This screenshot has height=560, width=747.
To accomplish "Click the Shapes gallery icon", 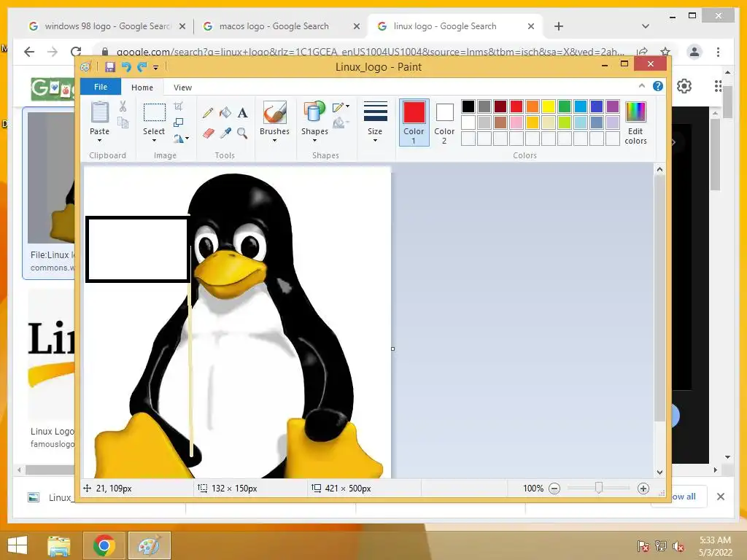I will (x=314, y=112).
